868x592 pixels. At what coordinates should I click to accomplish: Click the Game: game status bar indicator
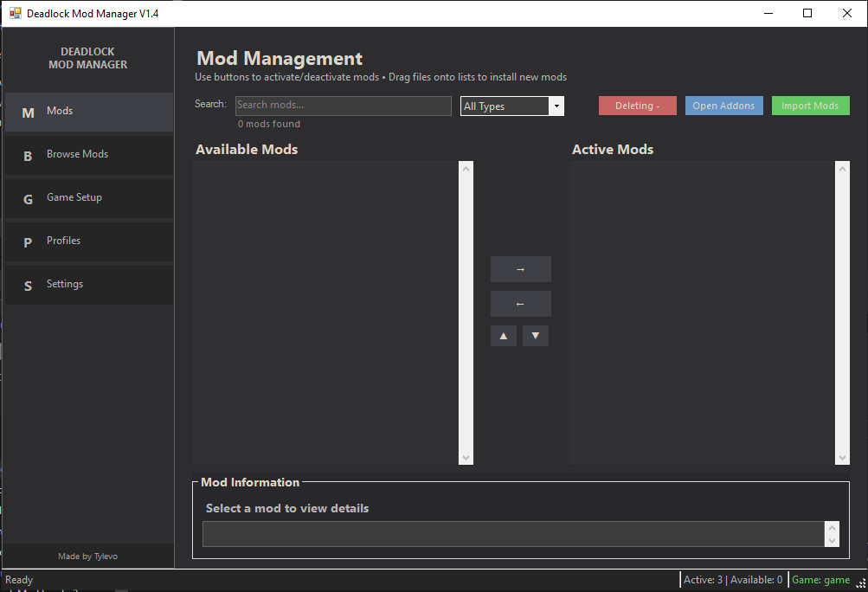(823, 580)
